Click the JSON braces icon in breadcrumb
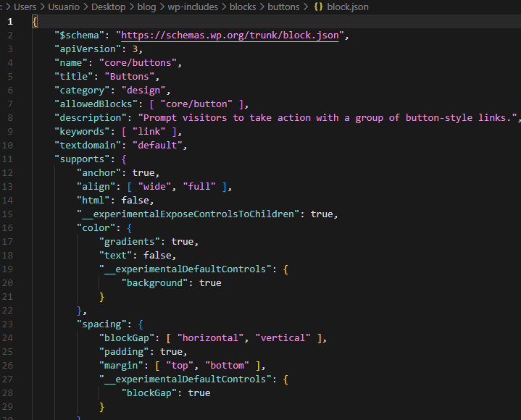This screenshot has width=521, height=420. [x=317, y=7]
